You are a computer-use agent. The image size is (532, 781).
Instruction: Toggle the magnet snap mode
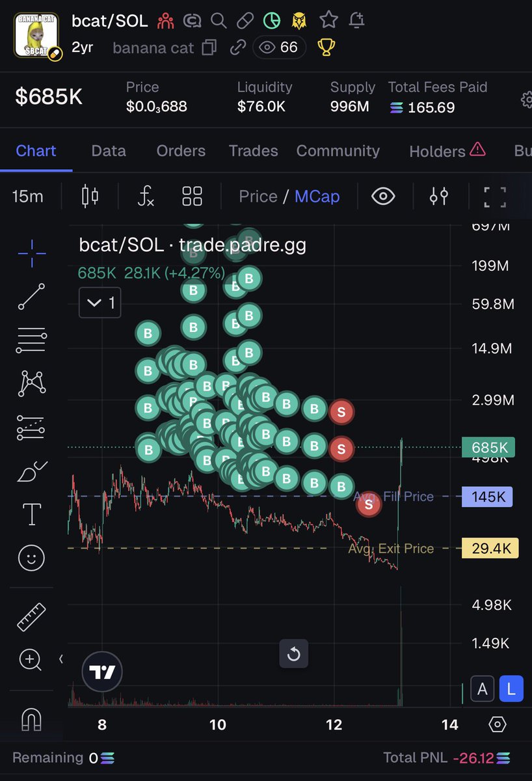(x=31, y=719)
